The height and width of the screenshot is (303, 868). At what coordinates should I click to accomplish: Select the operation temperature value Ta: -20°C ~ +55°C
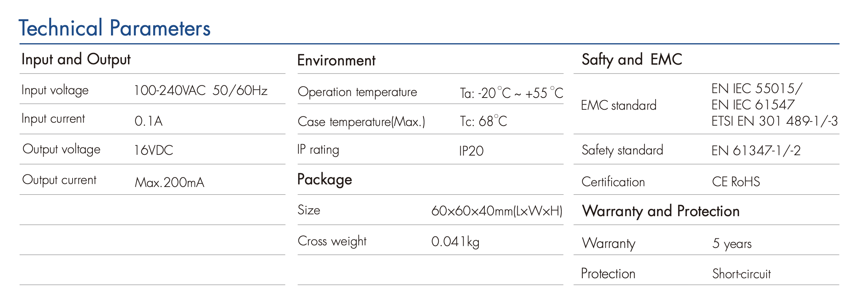pos(511,93)
